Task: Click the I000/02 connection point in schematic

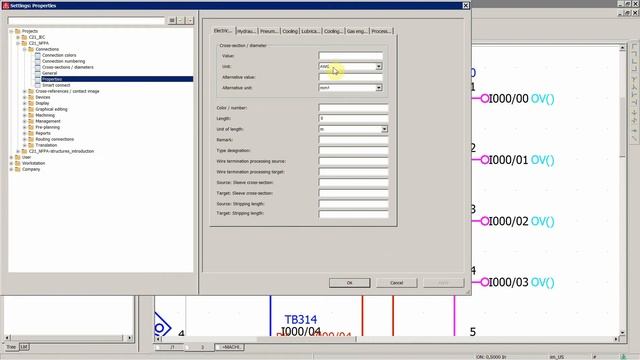Action: coord(484,221)
